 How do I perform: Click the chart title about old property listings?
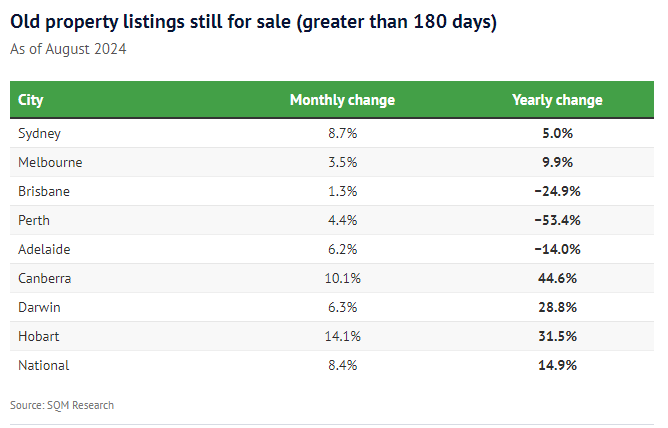coord(254,21)
